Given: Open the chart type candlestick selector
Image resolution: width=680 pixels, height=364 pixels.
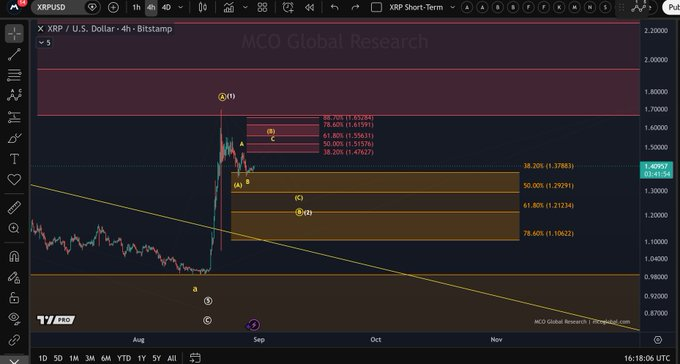Looking at the screenshot, I should 203,7.
